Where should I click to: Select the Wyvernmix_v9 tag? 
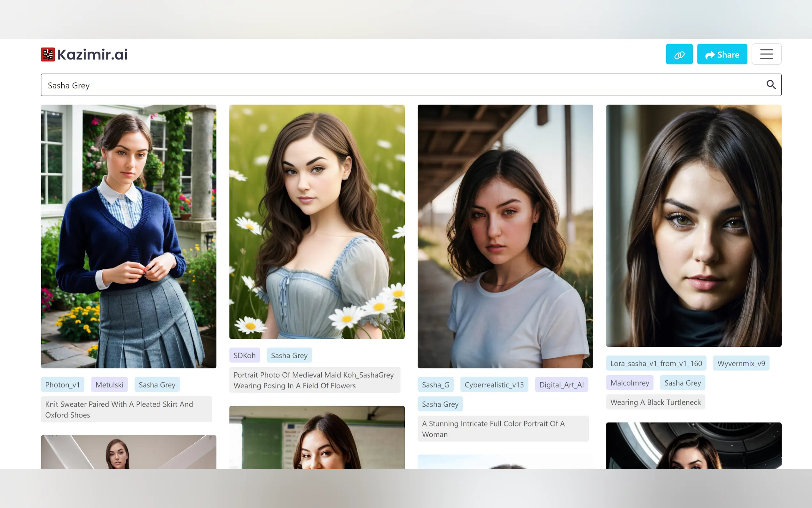click(x=741, y=363)
